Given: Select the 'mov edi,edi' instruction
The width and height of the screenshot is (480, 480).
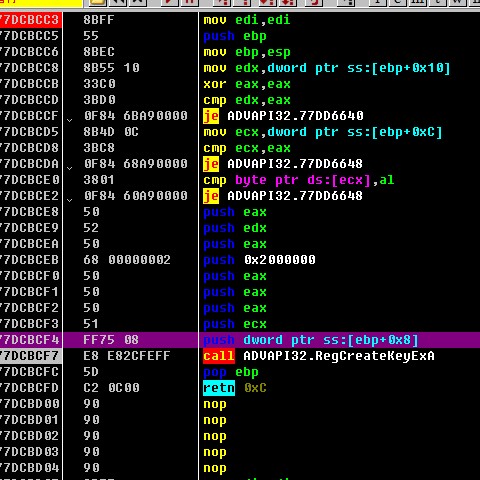Looking at the screenshot, I should coord(247,20).
